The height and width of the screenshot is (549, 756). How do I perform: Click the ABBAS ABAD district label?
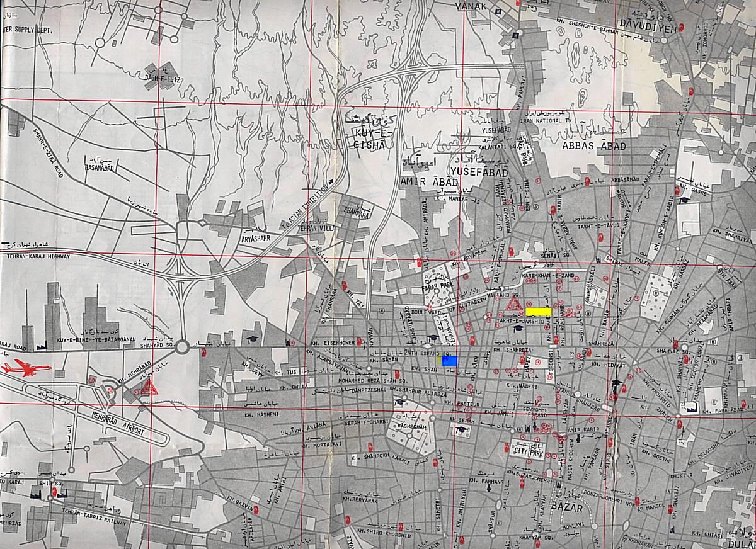click(593, 146)
